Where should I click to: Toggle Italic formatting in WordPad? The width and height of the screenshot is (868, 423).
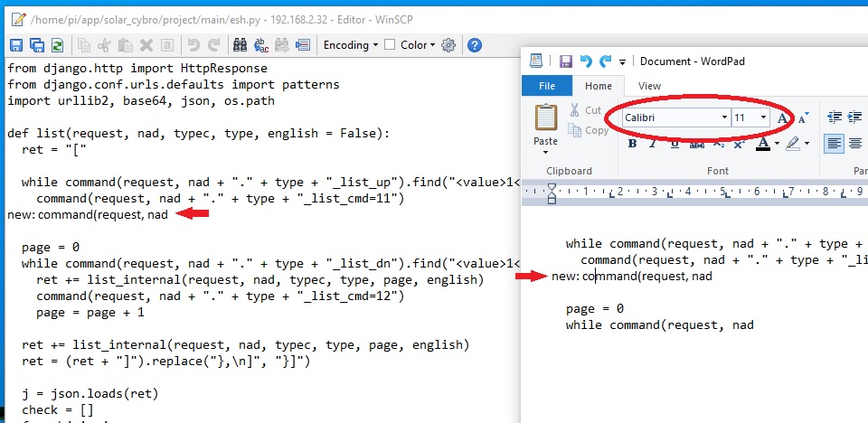click(x=651, y=143)
